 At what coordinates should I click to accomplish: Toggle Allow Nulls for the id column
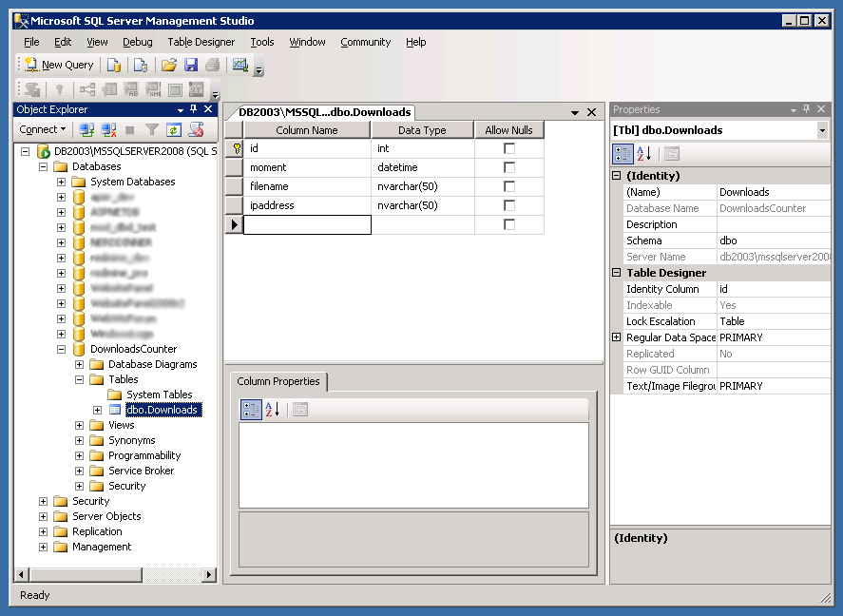tap(509, 148)
